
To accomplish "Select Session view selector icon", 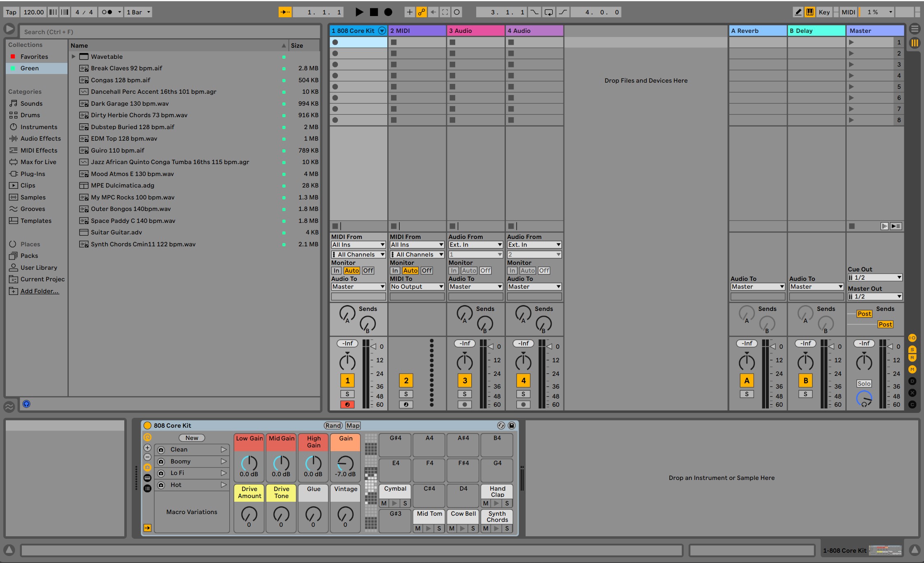I will pos(915,43).
